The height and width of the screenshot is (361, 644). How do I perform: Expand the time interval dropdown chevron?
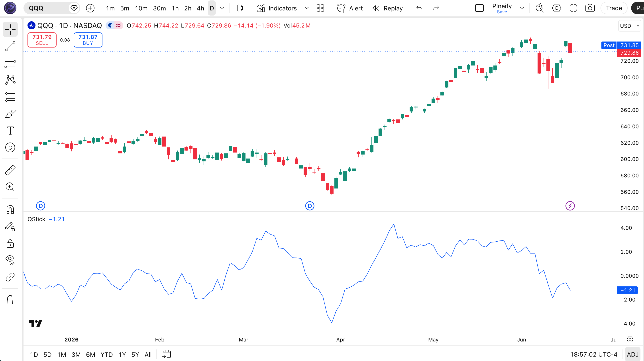(222, 8)
